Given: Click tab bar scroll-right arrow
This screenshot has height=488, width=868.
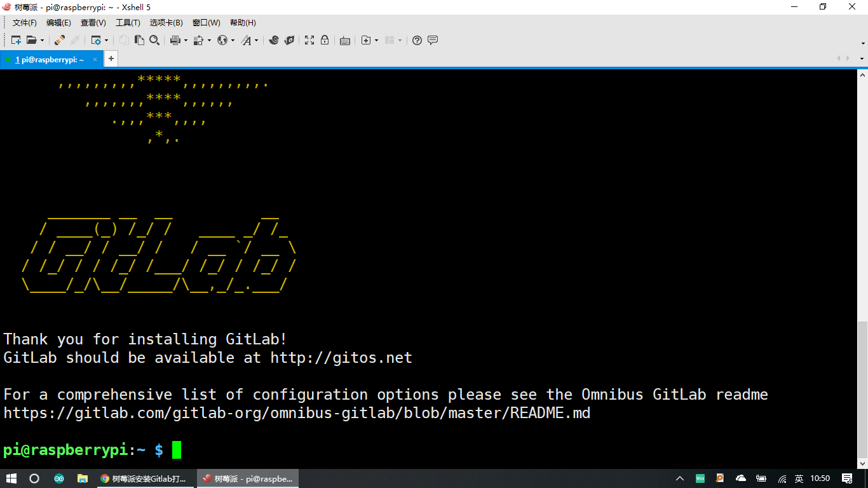Looking at the screenshot, I should click(848, 58).
